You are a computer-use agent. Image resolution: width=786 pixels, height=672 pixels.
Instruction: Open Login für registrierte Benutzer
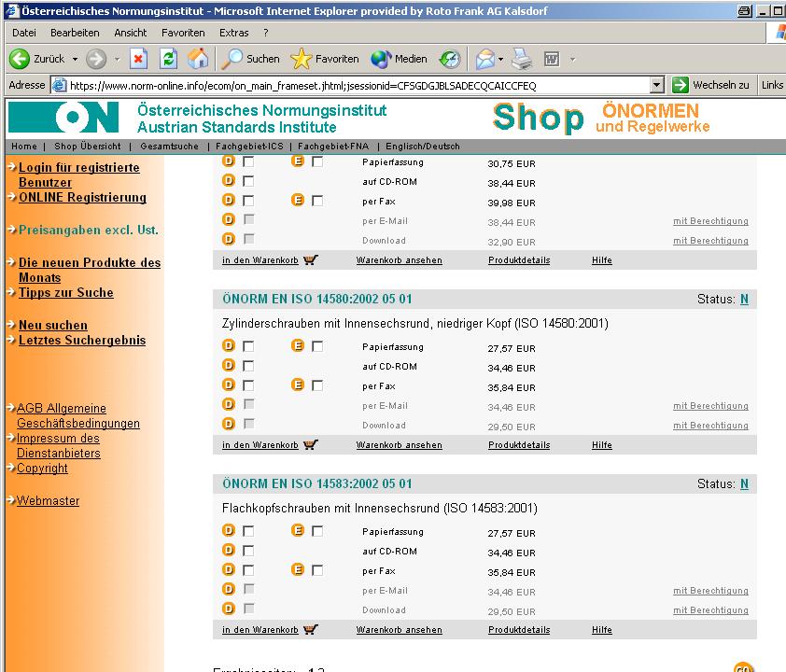pos(79,175)
